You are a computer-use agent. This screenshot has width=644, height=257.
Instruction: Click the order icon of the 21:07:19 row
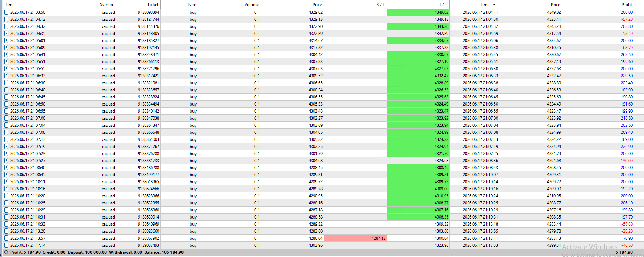pyautogui.click(x=6, y=147)
